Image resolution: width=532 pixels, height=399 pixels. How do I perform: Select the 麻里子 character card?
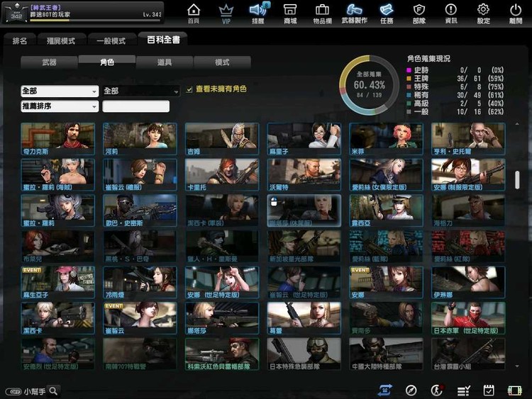pos(304,139)
